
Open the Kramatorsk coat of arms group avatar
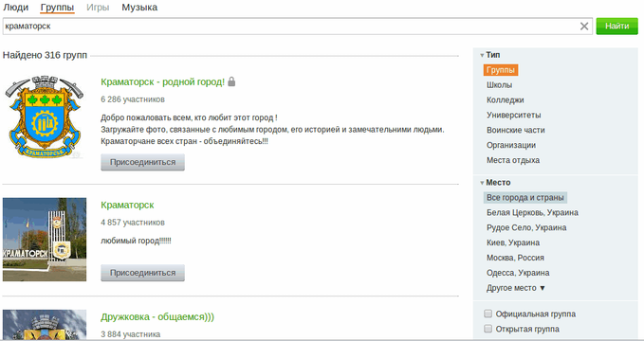45,117
